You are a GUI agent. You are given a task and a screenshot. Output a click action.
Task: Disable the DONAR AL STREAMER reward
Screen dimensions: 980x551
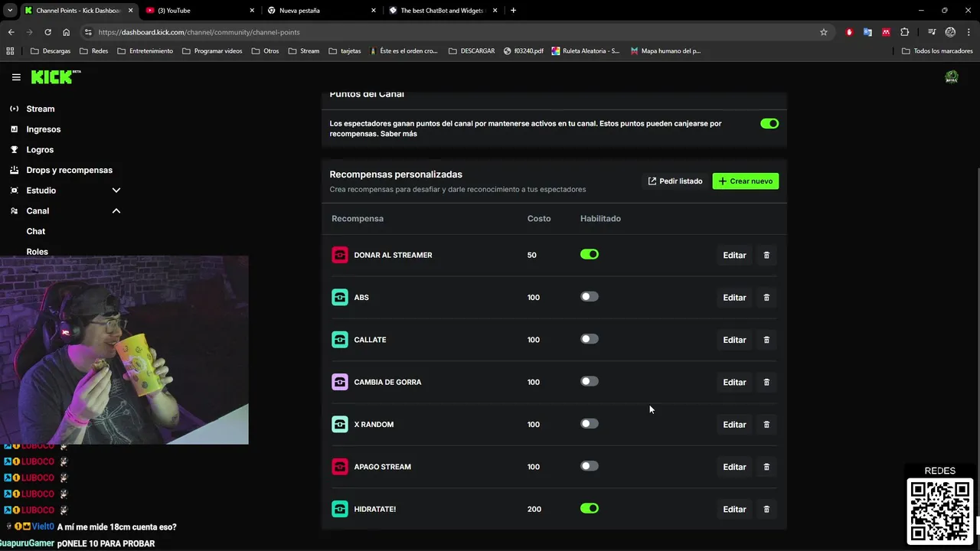(589, 254)
